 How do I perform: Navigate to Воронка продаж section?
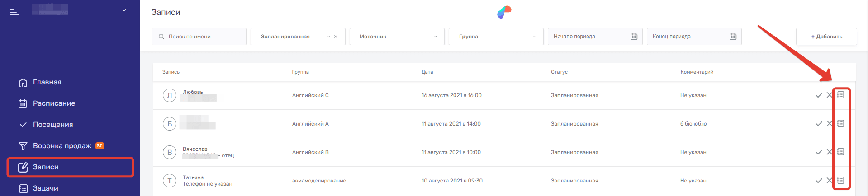pos(62,146)
